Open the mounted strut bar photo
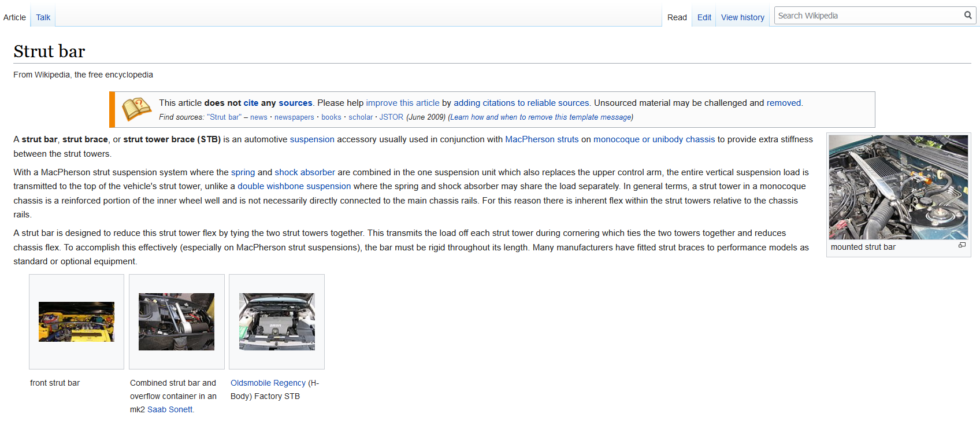 899,187
